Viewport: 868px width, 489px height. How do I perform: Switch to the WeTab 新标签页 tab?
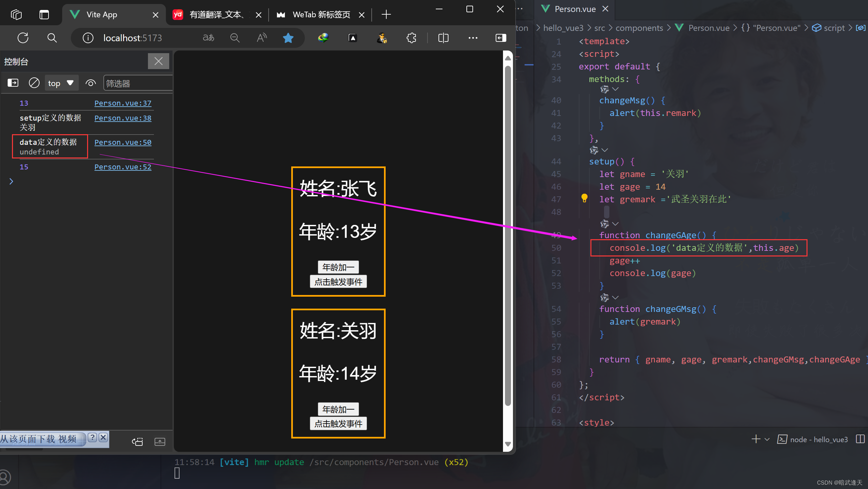point(320,15)
